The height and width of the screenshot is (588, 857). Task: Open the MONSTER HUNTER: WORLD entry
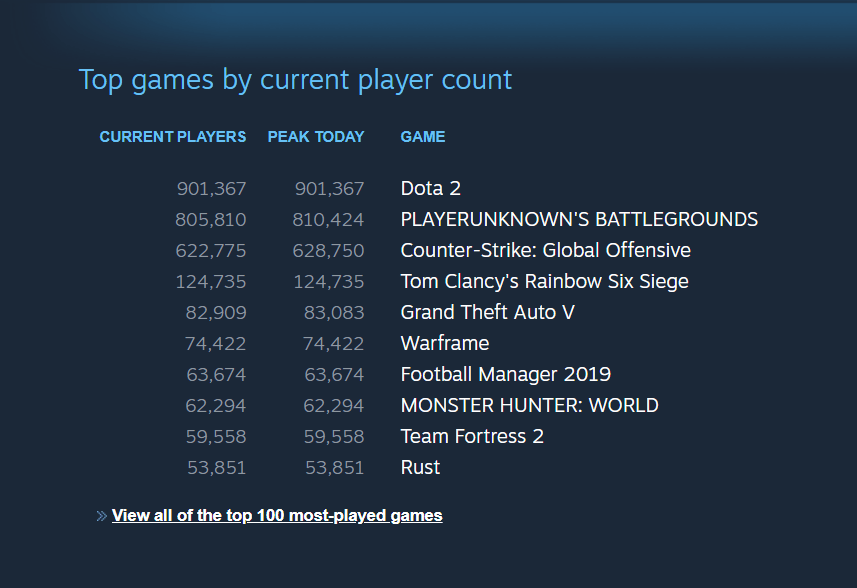pyautogui.click(x=529, y=405)
